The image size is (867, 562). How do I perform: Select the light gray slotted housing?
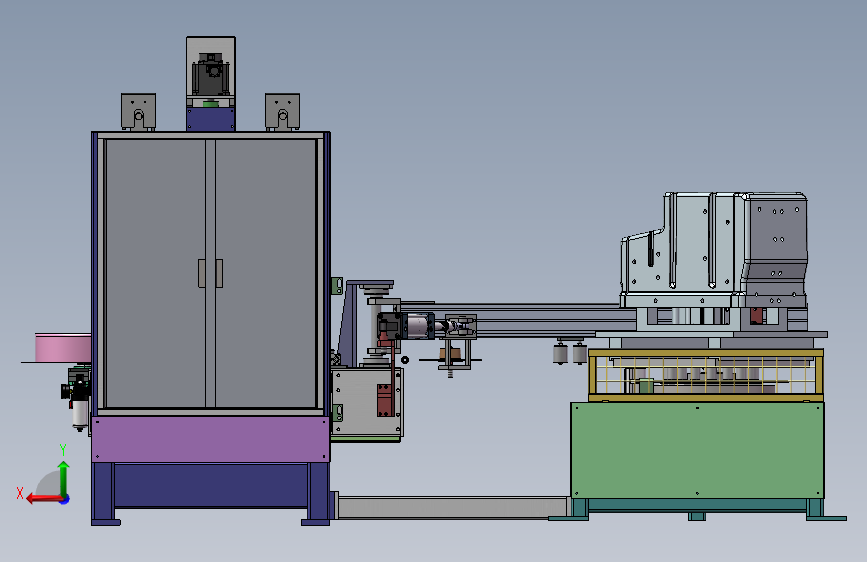(x=681, y=249)
